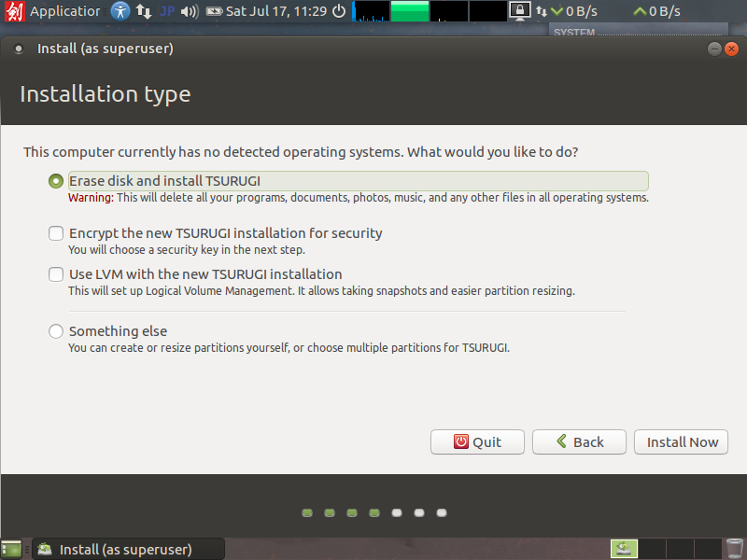Viewport: 747px width, 560px height.
Task: Click the monitor lock screen icon
Action: pyautogui.click(x=520, y=11)
